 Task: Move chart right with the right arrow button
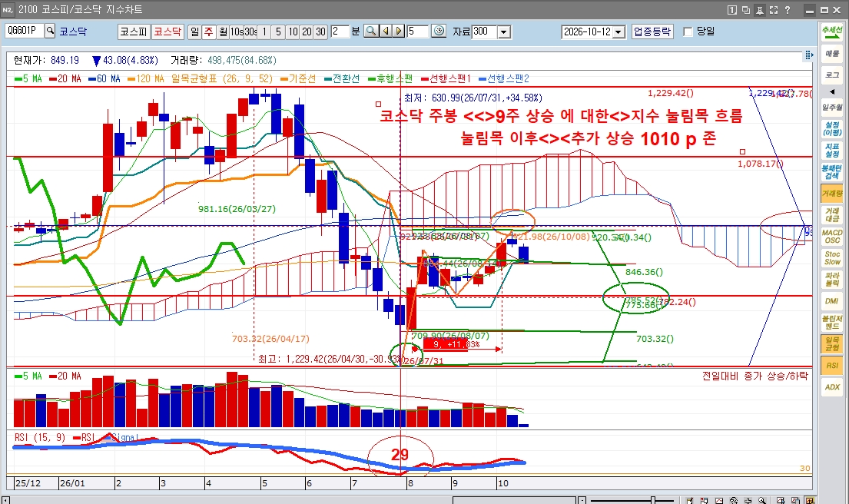(x=399, y=31)
